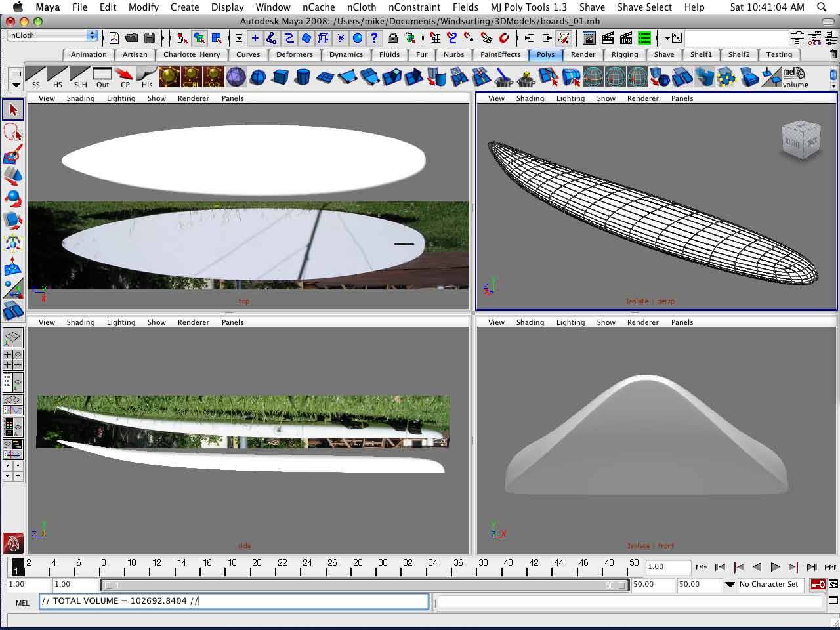Click the MEL command line input field
This screenshot has height=630, width=840.
click(x=234, y=600)
